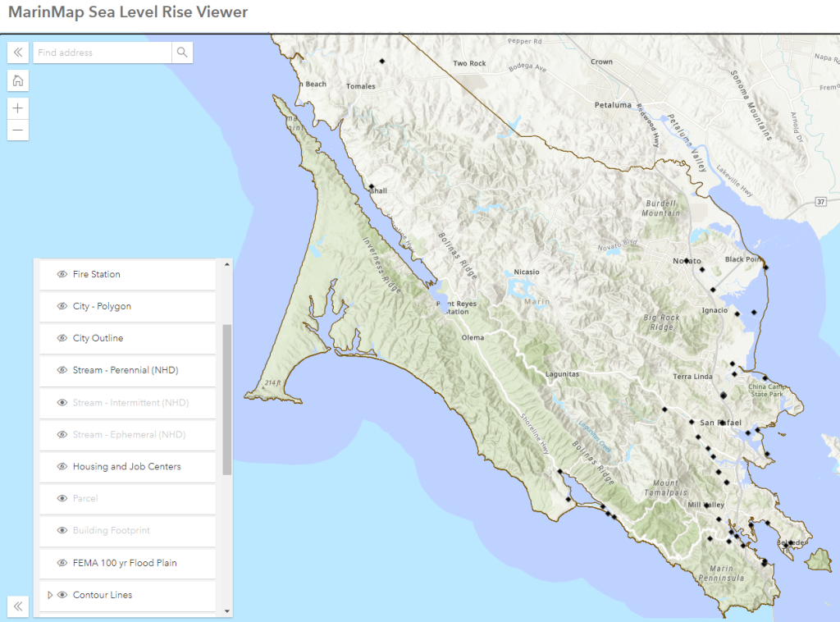Click the layer list scrollbar up arrow
The image size is (840, 622).
tap(226, 265)
